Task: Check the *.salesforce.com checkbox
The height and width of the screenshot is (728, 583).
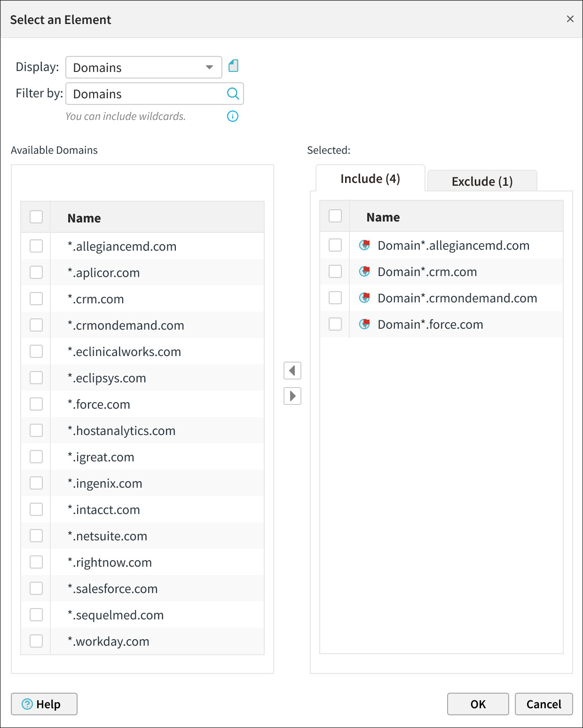Action: (x=36, y=588)
